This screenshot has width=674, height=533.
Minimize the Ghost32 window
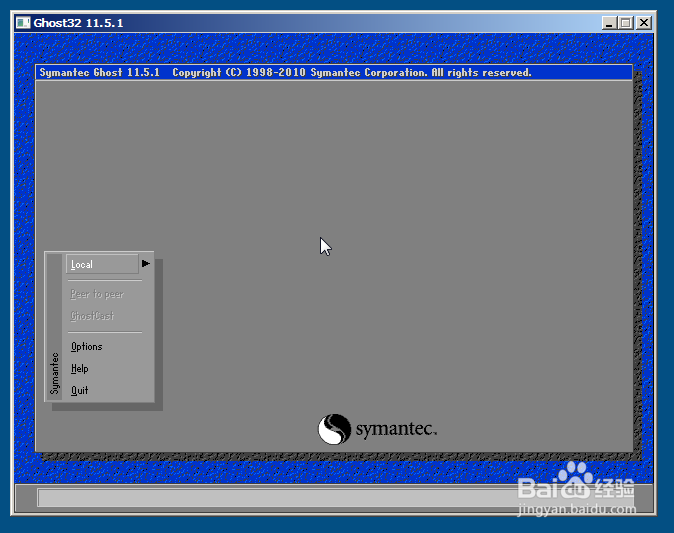click(609, 23)
